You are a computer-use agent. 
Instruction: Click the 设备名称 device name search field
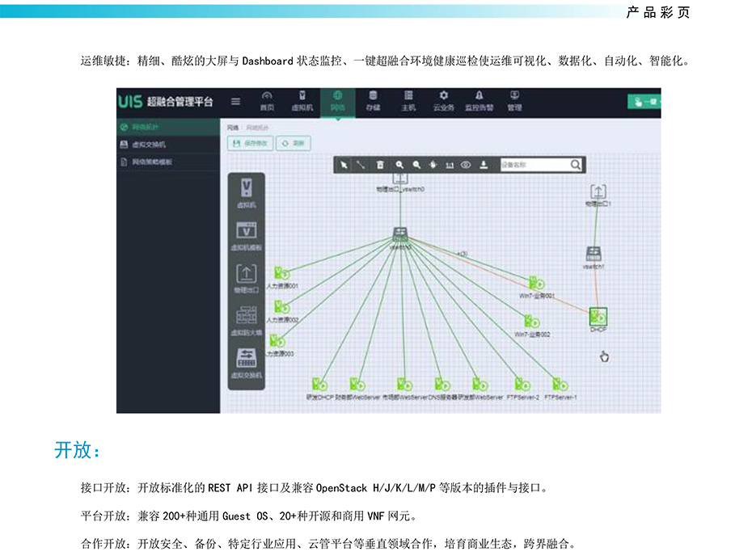point(534,165)
